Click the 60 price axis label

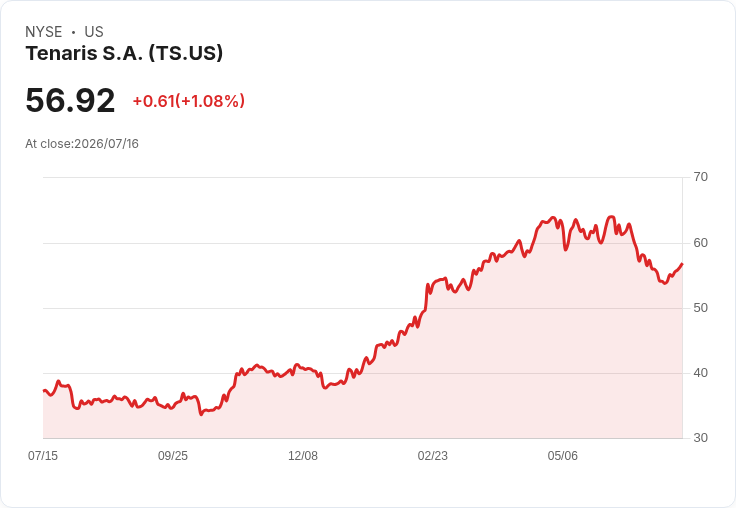coord(700,243)
